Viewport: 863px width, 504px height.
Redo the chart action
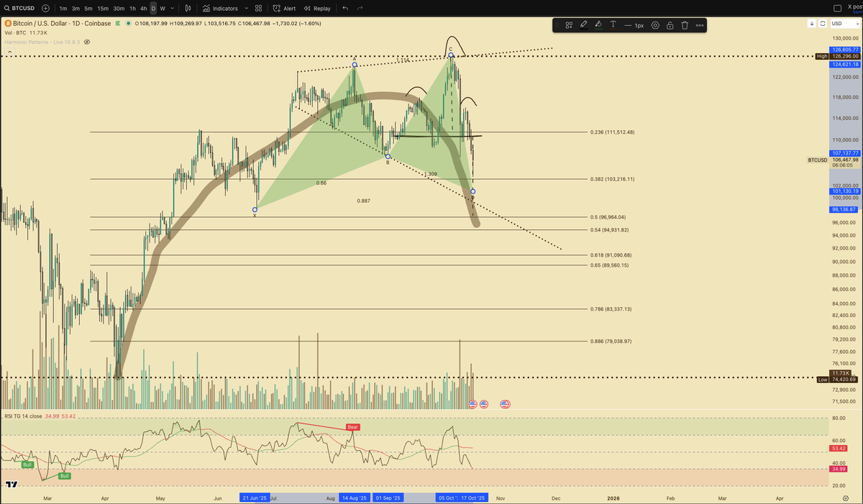pos(360,9)
